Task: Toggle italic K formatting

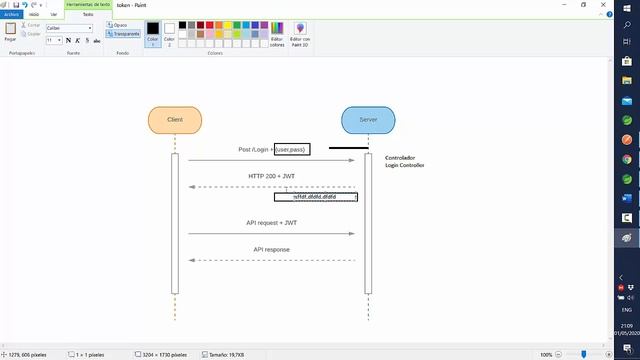Action: pyautogui.click(x=78, y=40)
